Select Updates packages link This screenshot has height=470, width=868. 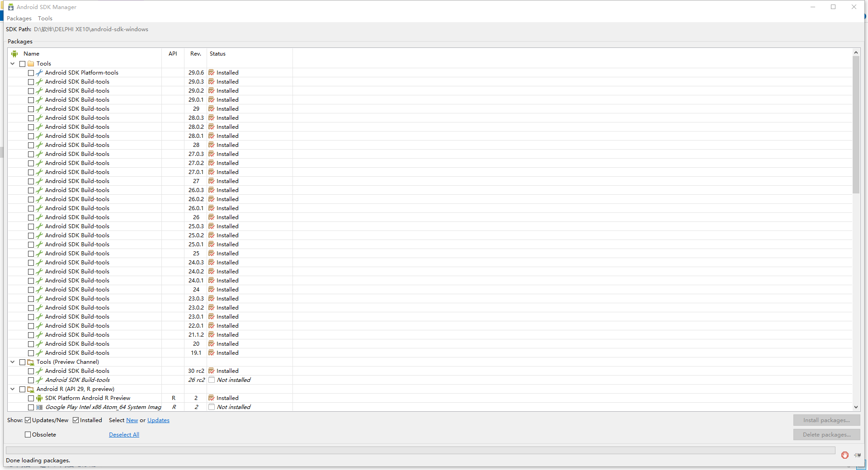pyautogui.click(x=158, y=420)
